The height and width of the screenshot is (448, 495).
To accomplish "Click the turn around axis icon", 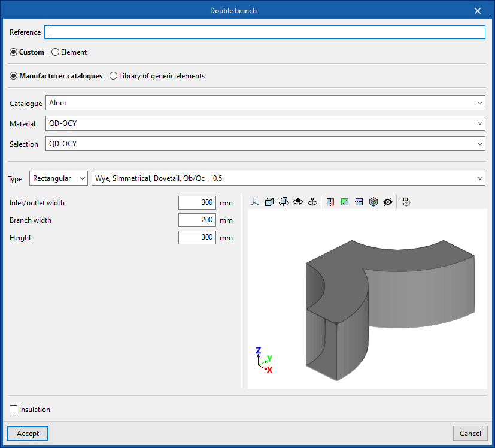I will (x=312, y=202).
